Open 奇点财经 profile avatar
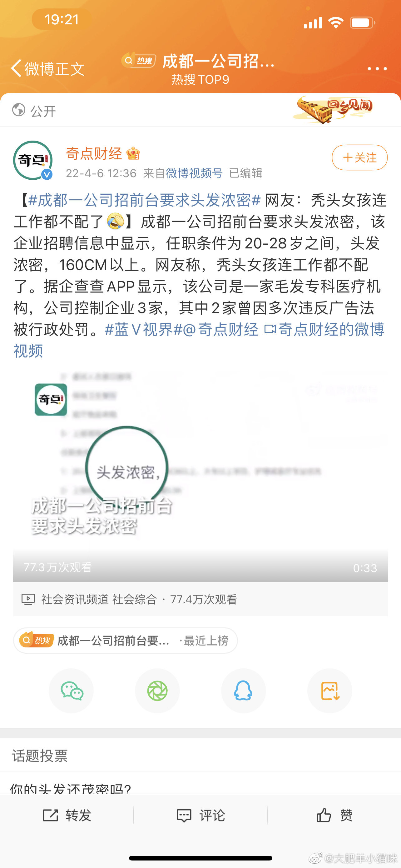 [x=33, y=160]
